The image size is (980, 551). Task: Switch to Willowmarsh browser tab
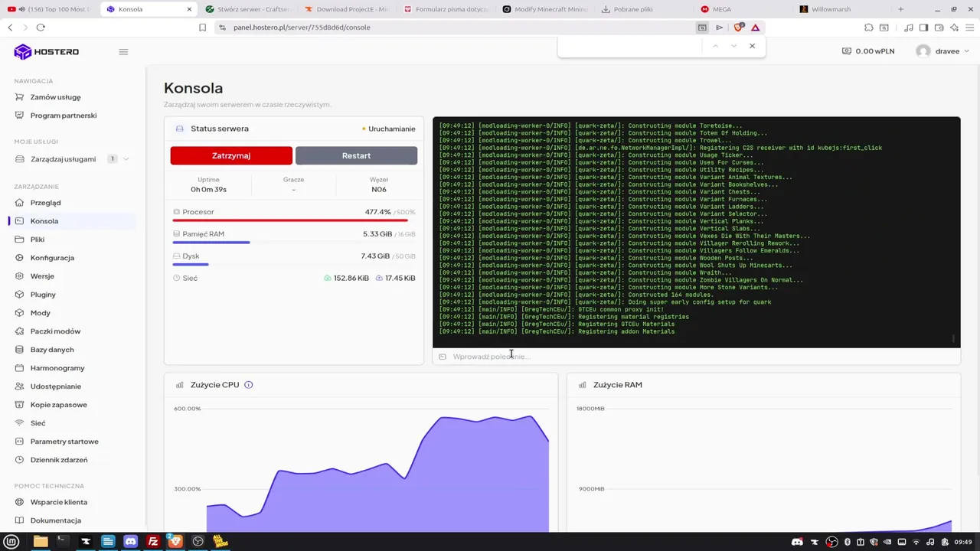point(841,9)
